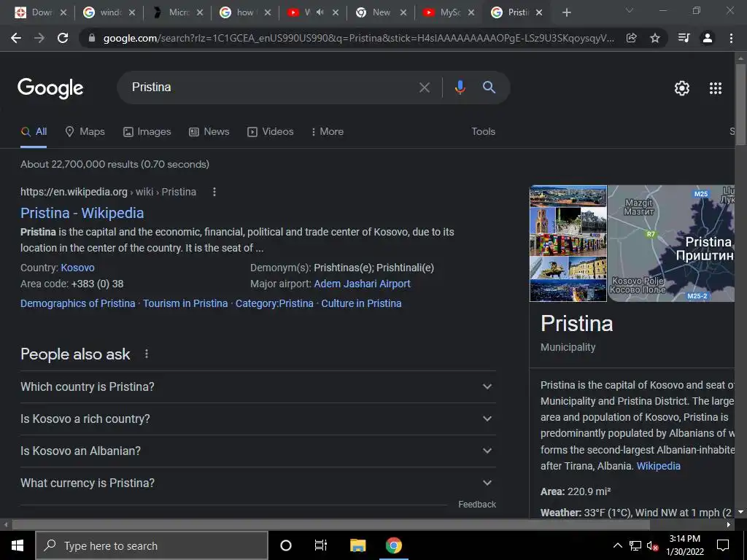The width and height of the screenshot is (747, 560).
Task: Clear the search box with X
Action: pos(424,87)
